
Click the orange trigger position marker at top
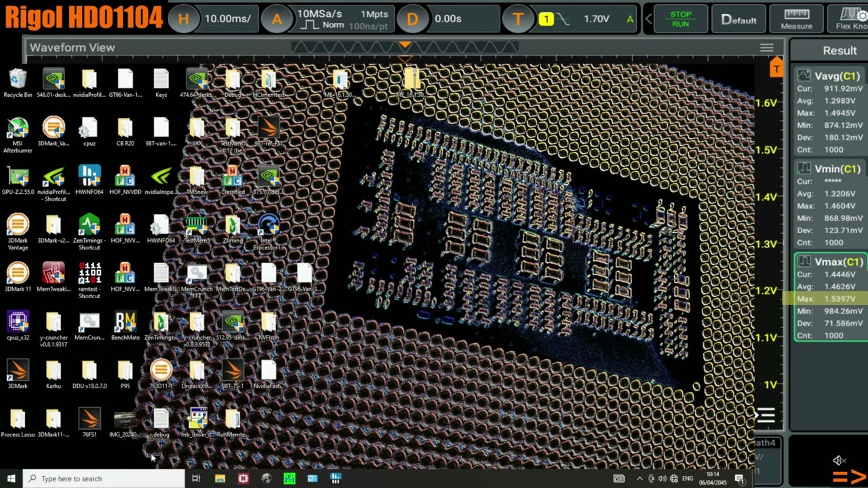click(405, 45)
